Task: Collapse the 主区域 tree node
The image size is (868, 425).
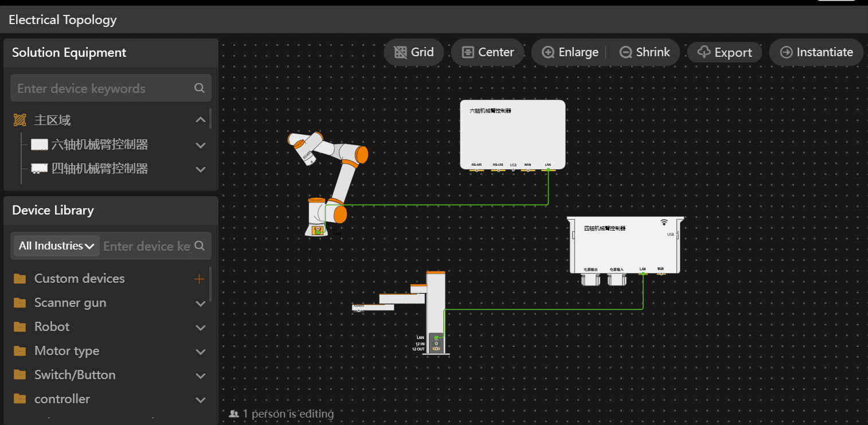Action: tap(200, 120)
